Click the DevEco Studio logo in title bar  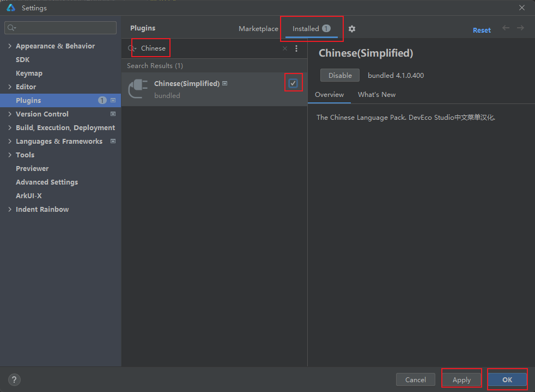point(11,8)
